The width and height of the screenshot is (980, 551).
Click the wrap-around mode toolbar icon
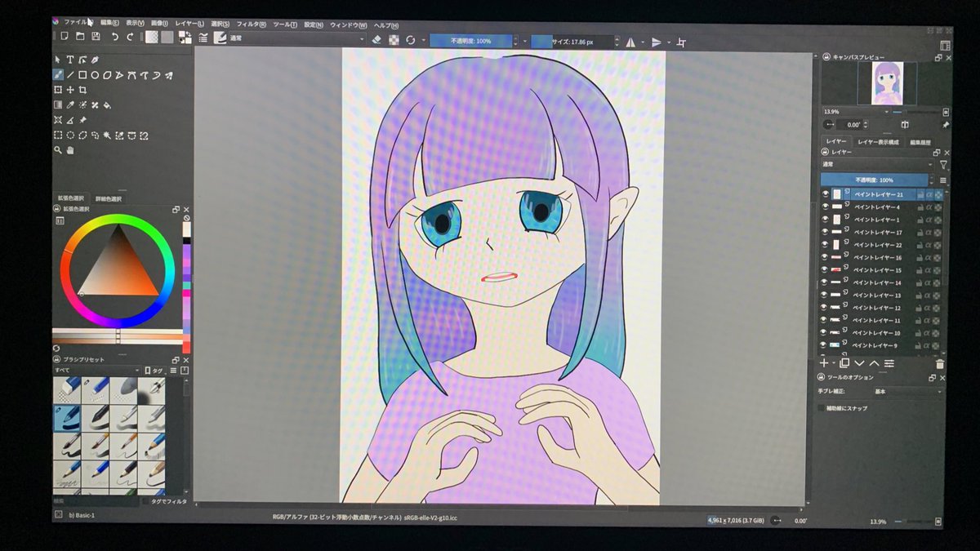682,42
